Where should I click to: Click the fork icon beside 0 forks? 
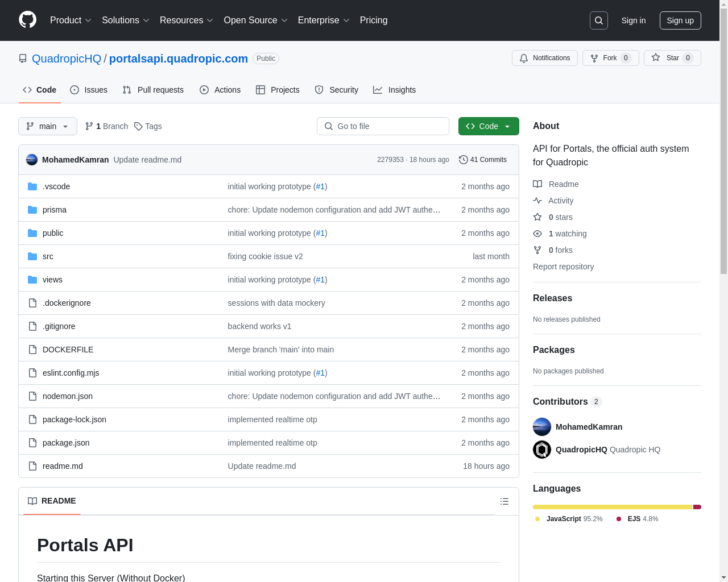[x=537, y=250]
